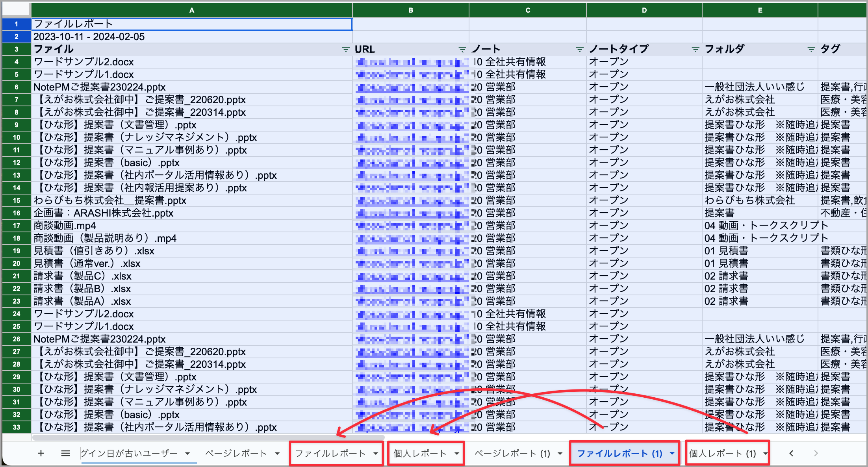Open dropdown on 個人レポート tab
Image resolution: width=868 pixels, height=467 pixels.
click(x=457, y=454)
